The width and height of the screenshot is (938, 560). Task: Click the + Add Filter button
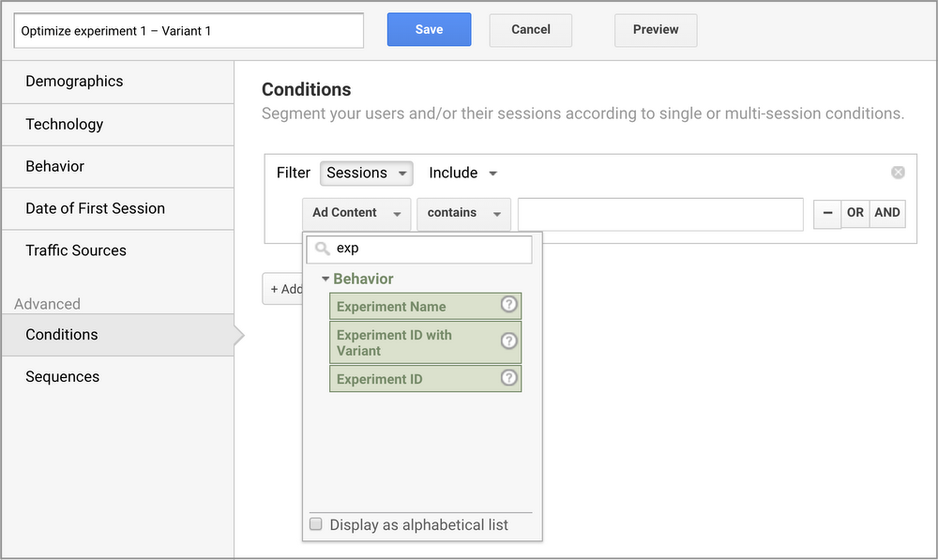tap(282, 289)
